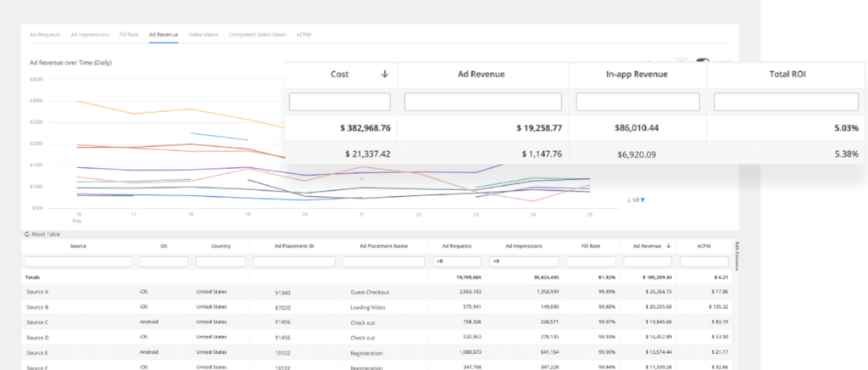Click the Reset Table refresh icon
The height and width of the screenshot is (370, 868).
[x=27, y=234]
